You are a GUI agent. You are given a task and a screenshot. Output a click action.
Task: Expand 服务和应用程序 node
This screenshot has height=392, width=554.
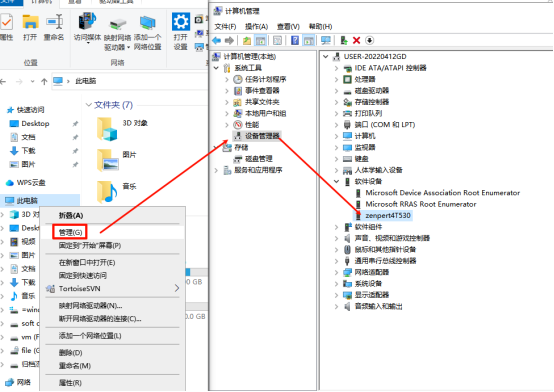click(216, 170)
